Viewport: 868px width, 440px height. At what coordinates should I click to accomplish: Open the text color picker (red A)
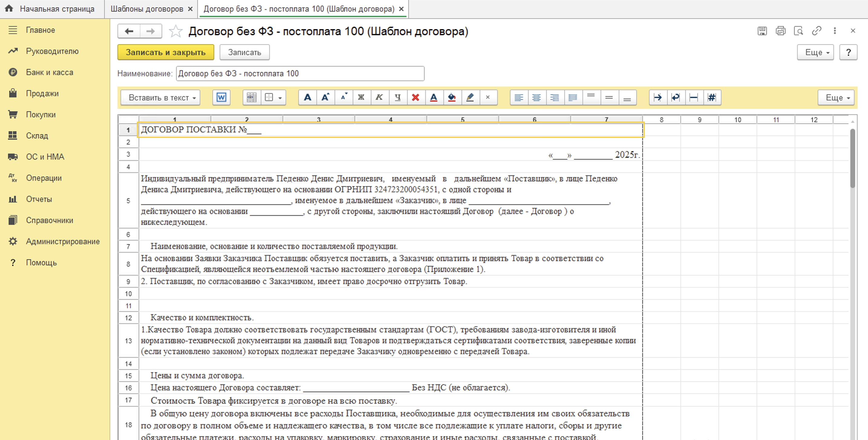(x=434, y=98)
